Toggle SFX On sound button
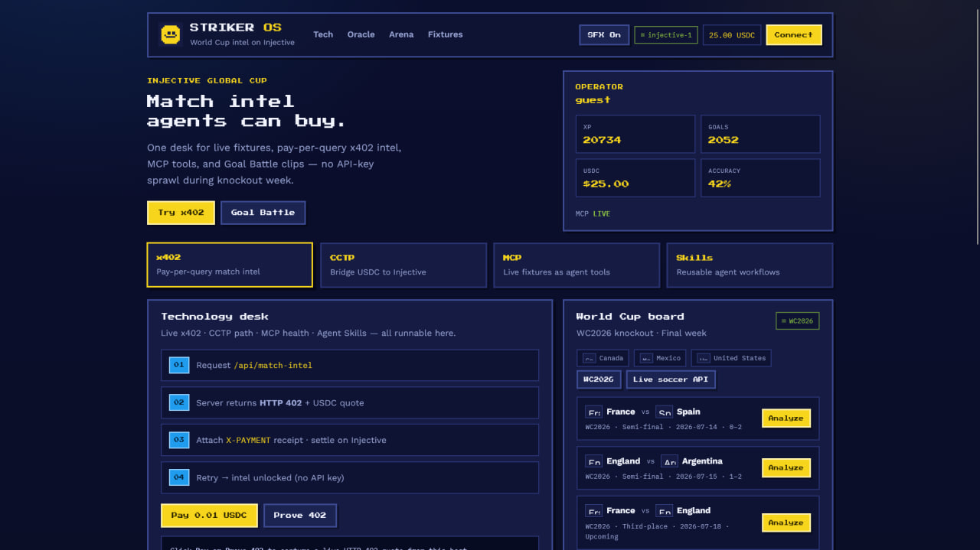Screen dimensions: 980x550 click(x=604, y=35)
